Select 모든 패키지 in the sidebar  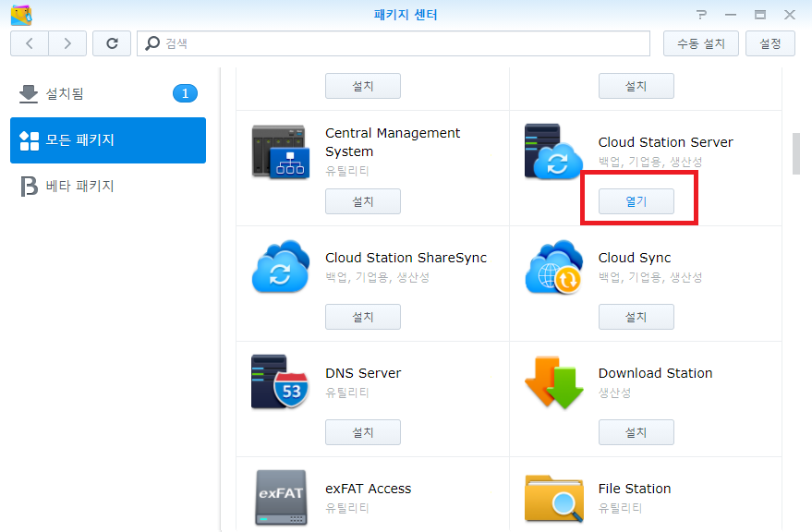pos(108,140)
